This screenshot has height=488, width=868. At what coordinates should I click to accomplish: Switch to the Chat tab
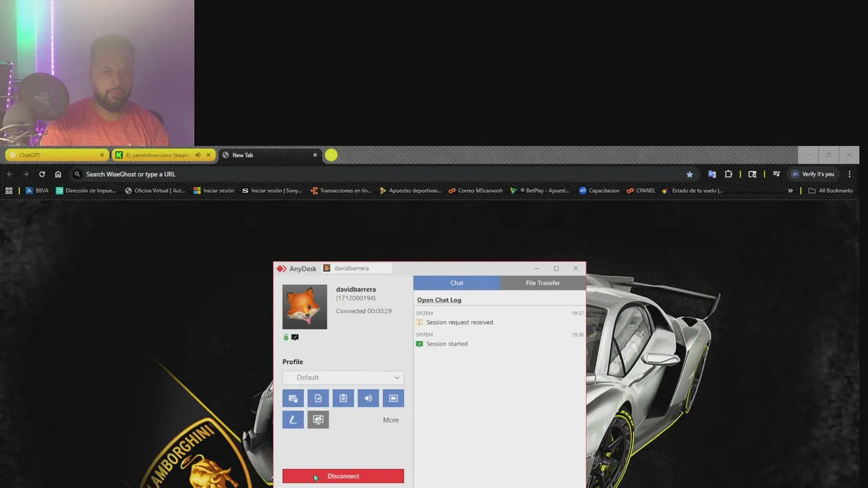(x=456, y=283)
